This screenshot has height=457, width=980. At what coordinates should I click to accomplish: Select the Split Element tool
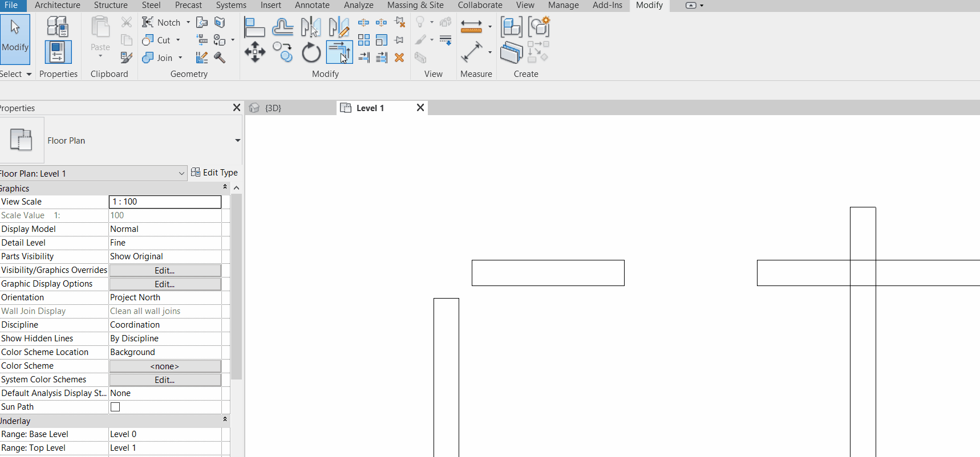363,23
